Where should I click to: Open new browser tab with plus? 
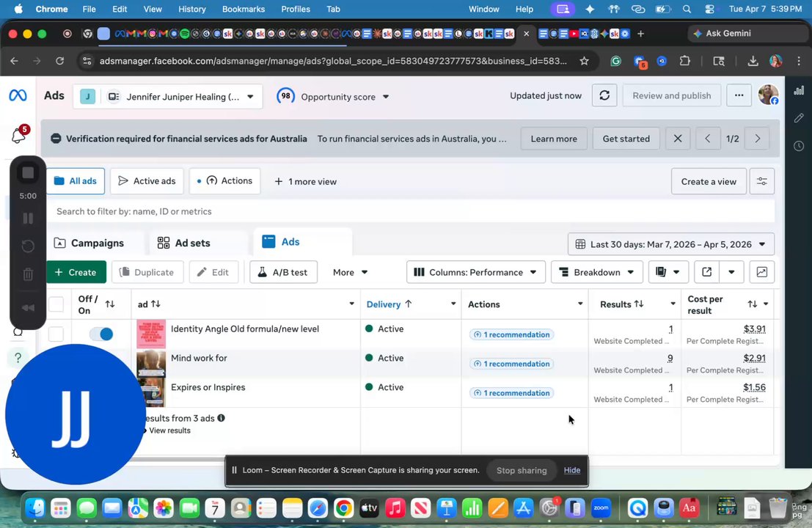click(640, 34)
